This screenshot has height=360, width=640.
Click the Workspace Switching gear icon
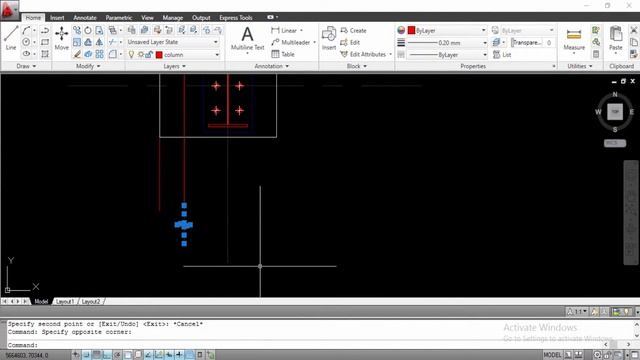[597, 355]
